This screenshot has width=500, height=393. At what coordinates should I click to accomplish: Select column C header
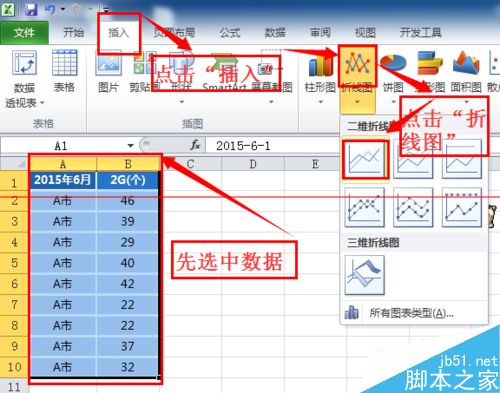[190, 164]
